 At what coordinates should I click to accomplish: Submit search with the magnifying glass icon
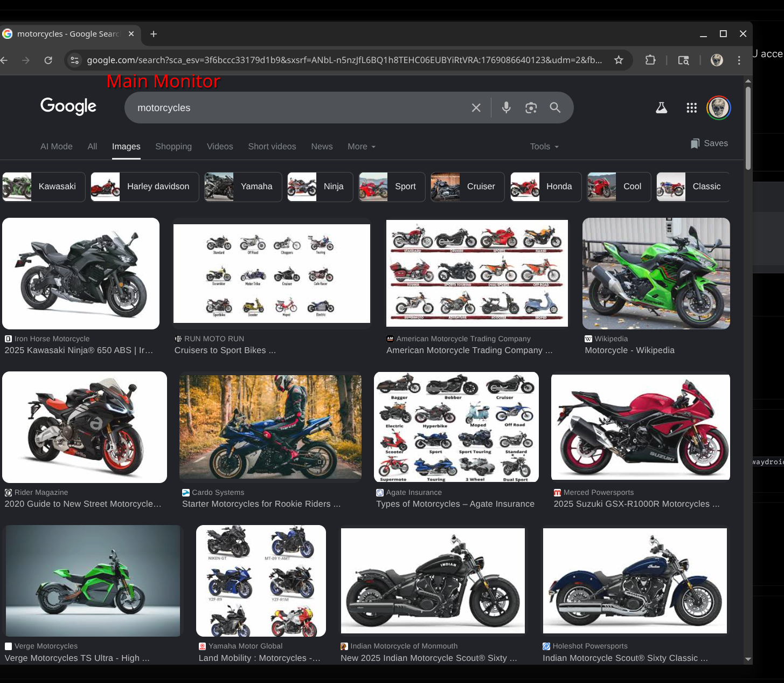tap(555, 108)
